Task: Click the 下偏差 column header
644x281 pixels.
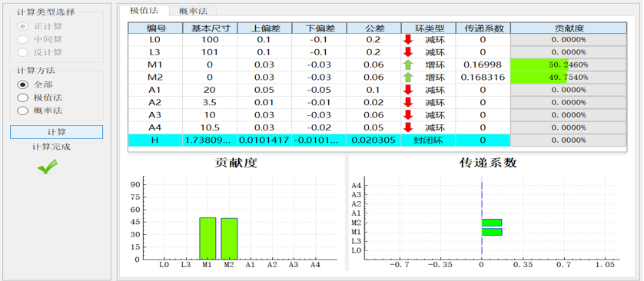Action: pyautogui.click(x=320, y=28)
